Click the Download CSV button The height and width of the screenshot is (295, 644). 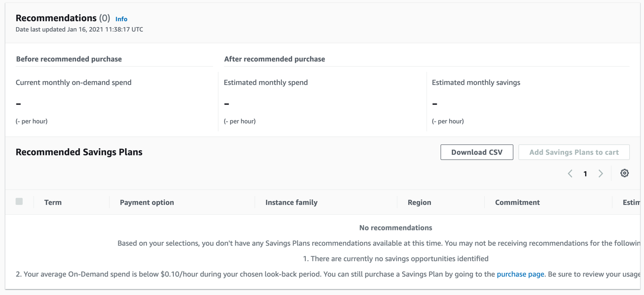click(x=476, y=152)
